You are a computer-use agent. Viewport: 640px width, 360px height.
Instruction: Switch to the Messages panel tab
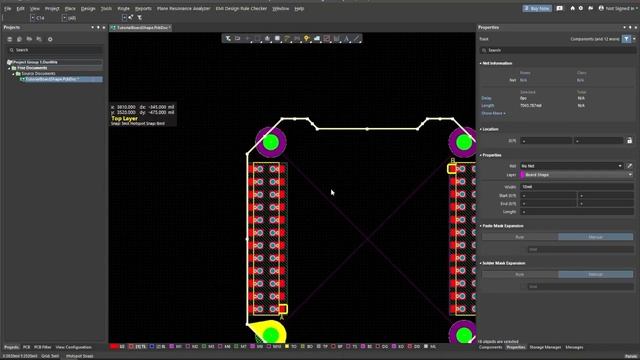[x=574, y=347]
